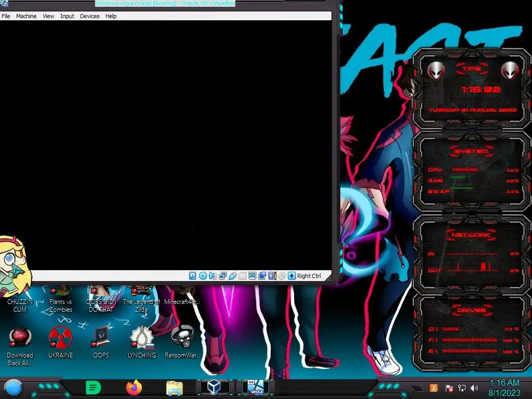
Task: Select the OOPS desktop icon
Action: [x=101, y=342]
